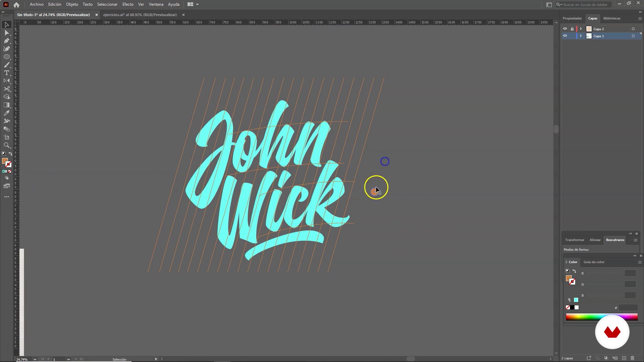The image size is (644, 362).
Task: Select the Pen tool
Action: pyautogui.click(x=7, y=41)
